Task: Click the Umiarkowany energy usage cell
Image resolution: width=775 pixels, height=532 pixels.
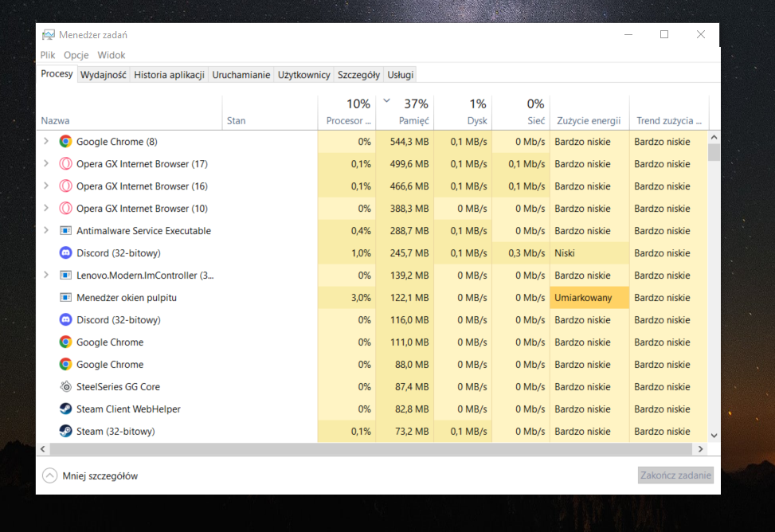Action: point(589,298)
